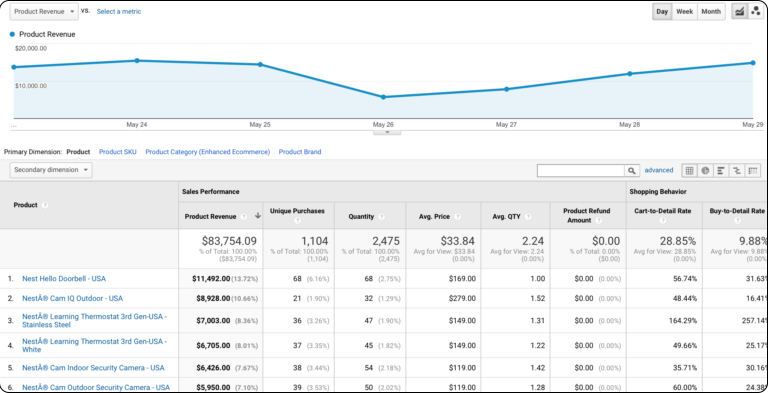Switch primary dimension to Product Brand
Viewport: 768px width, 393px height.
[x=300, y=152]
